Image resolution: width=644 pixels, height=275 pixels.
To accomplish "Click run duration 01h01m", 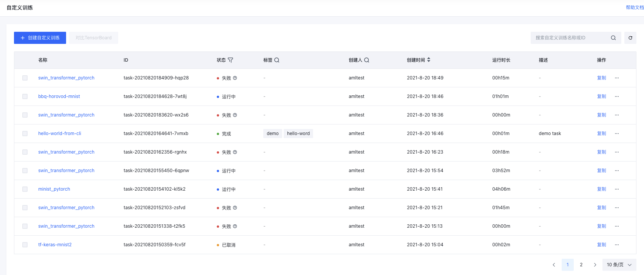I will 500,96.
